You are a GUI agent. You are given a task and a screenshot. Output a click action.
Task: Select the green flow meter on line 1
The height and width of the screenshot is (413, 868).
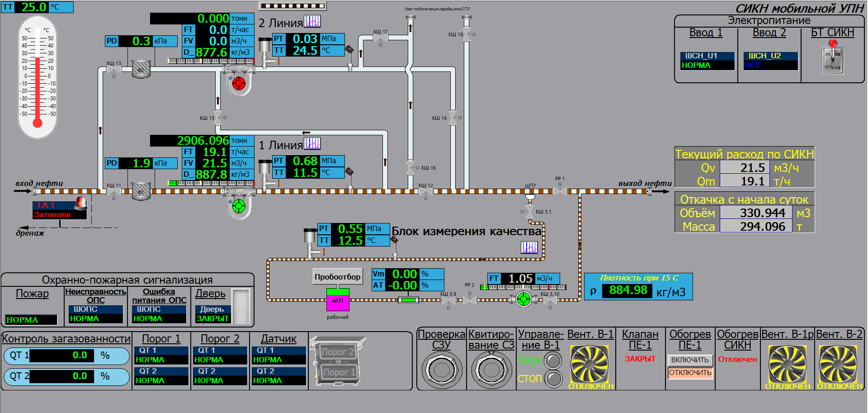point(238,206)
